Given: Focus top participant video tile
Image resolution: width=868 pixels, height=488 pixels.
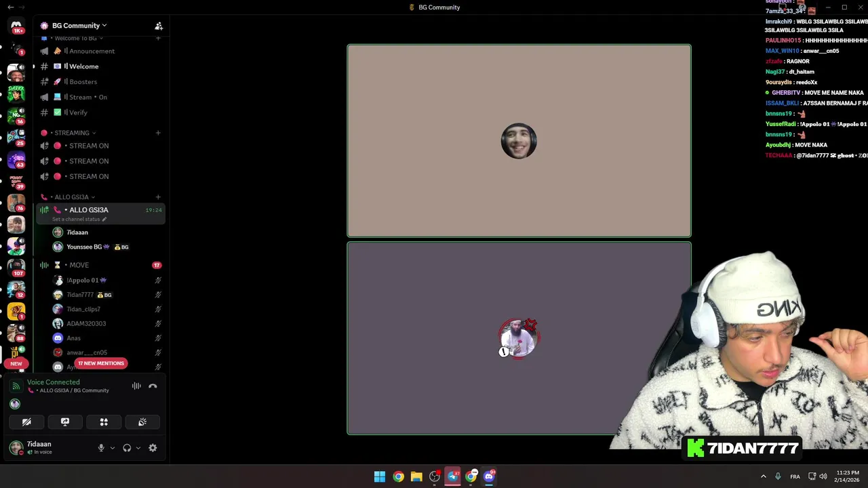Looking at the screenshot, I should 519,141.
